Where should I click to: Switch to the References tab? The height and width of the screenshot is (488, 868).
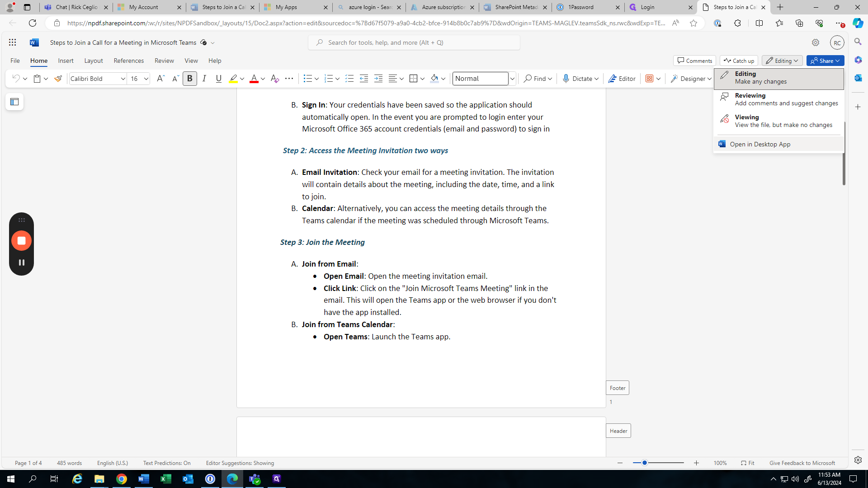click(x=129, y=61)
